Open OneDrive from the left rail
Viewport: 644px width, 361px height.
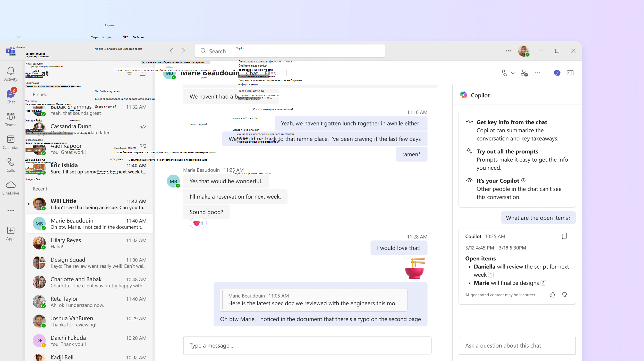tap(11, 188)
